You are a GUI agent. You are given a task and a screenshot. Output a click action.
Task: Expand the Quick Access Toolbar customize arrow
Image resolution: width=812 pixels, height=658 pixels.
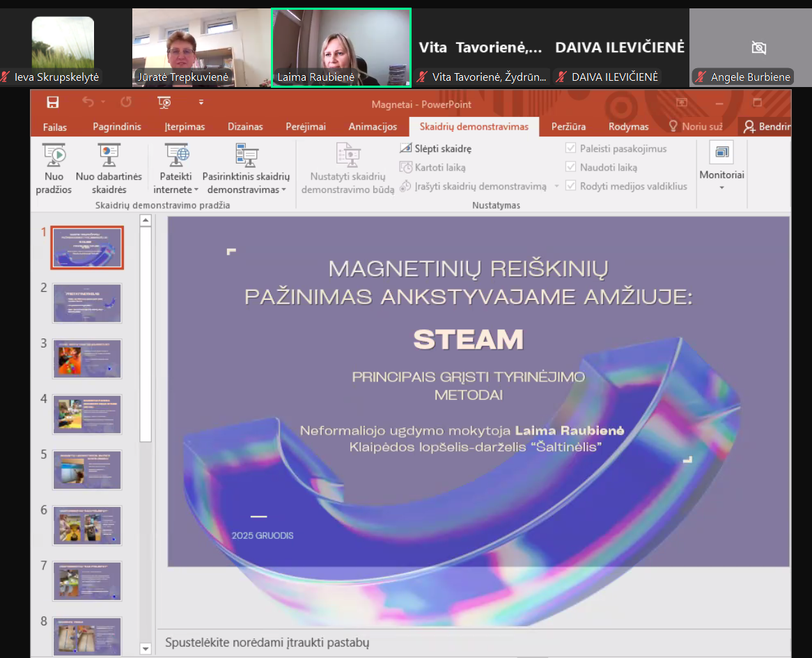point(201,103)
